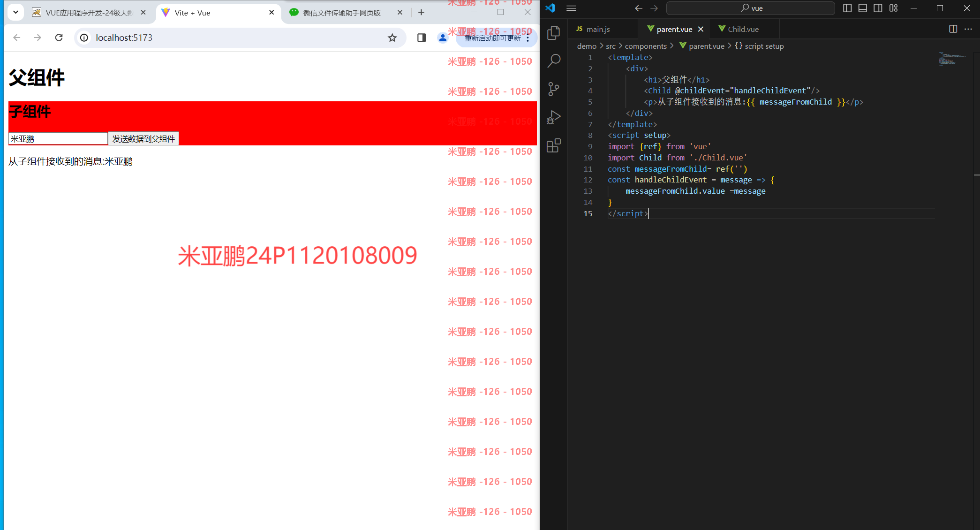
Task: Switch to the VUE应用程序开发 browser tab
Action: [89, 13]
